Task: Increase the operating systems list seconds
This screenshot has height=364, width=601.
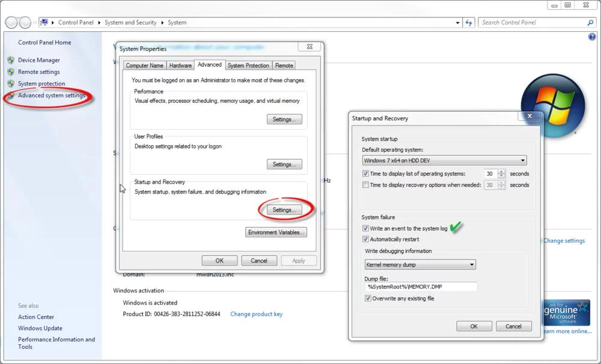Action: point(501,171)
